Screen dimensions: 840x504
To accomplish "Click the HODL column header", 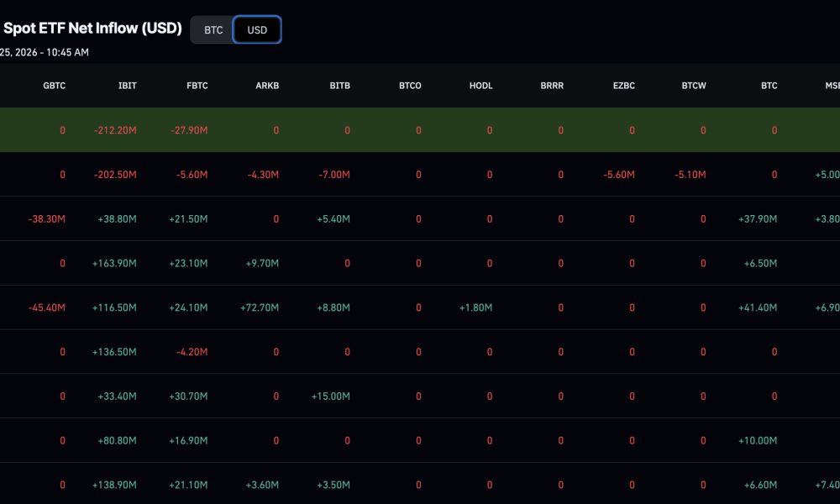I will [x=480, y=86].
